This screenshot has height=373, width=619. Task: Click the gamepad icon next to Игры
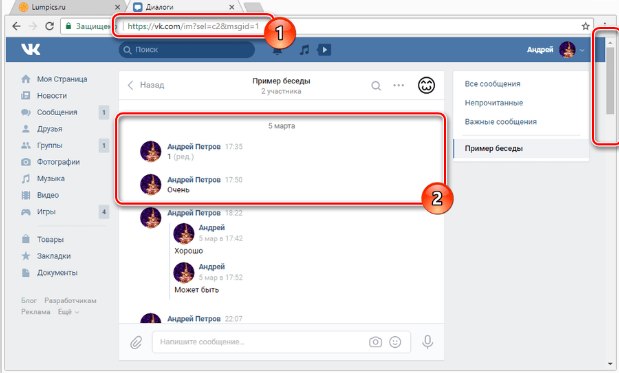(x=26, y=212)
